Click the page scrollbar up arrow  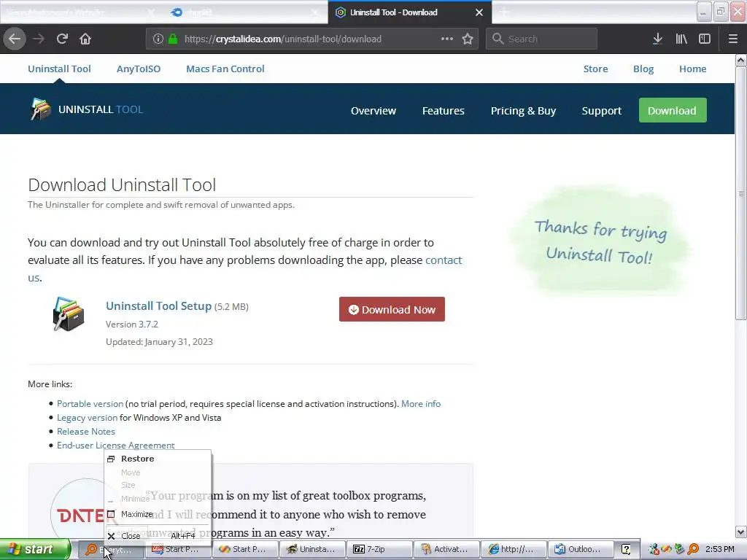click(x=741, y=60)
